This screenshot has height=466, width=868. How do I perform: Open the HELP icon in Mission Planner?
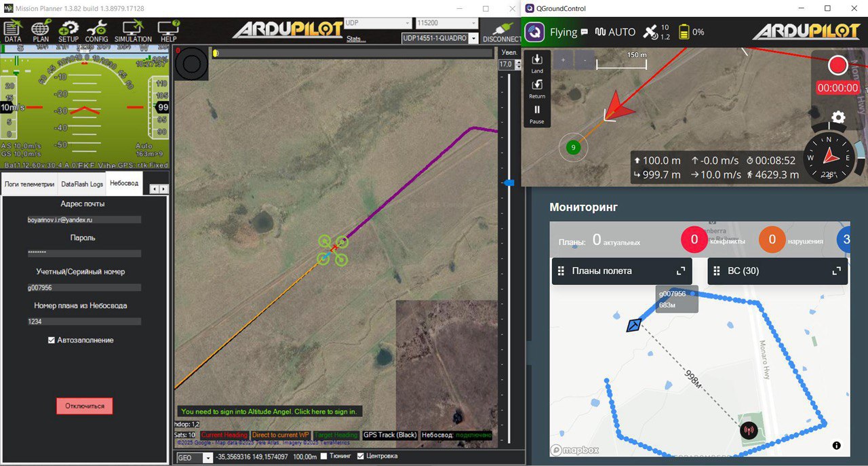tap(168, 31)
